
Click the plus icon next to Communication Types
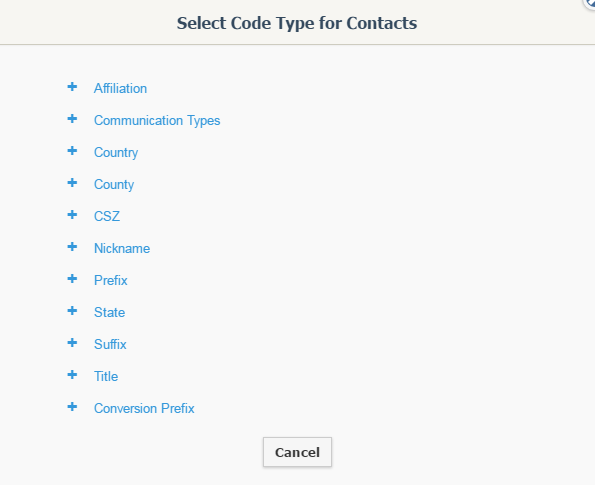[72, 119]
